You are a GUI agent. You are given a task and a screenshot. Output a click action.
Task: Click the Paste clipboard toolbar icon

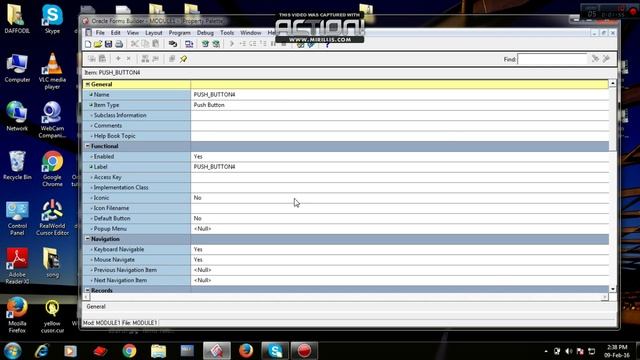point(156,44)
